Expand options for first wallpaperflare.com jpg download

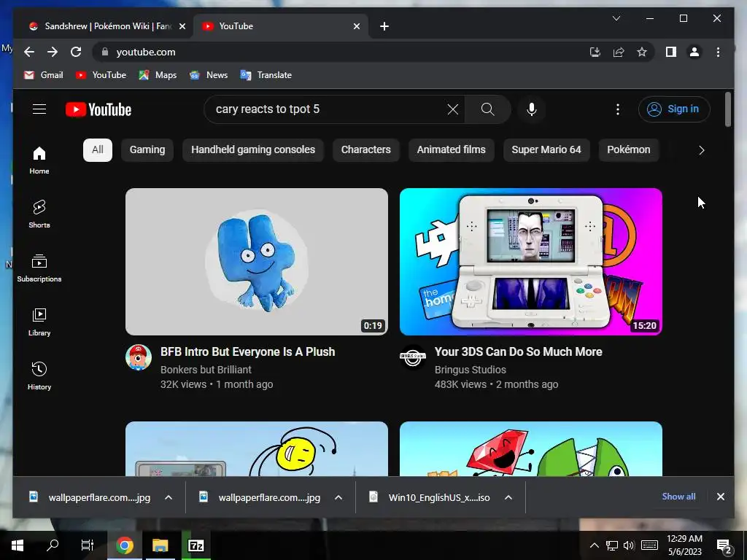169,497
